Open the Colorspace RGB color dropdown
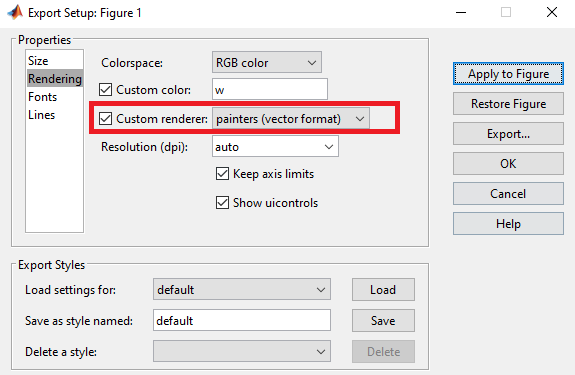The image size is (575, 375). (x=267, y=62)
